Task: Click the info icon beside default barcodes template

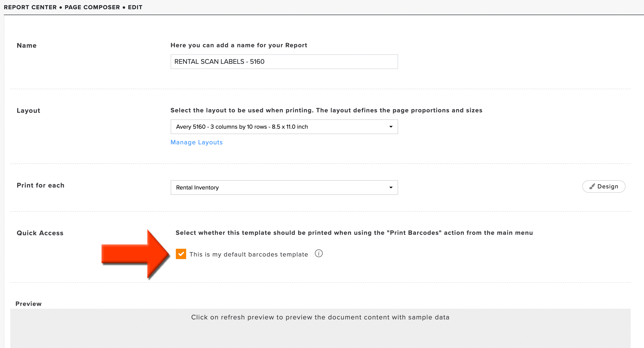Action: coord(319,253)
